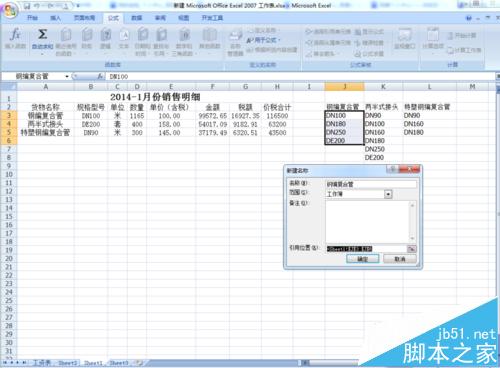Switch to the 审阅 (Review) ribbon tab

(x=160, y=18)
